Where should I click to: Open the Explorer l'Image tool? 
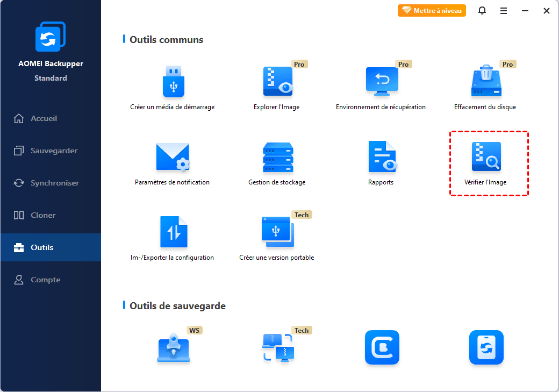(x=277, y=88)
